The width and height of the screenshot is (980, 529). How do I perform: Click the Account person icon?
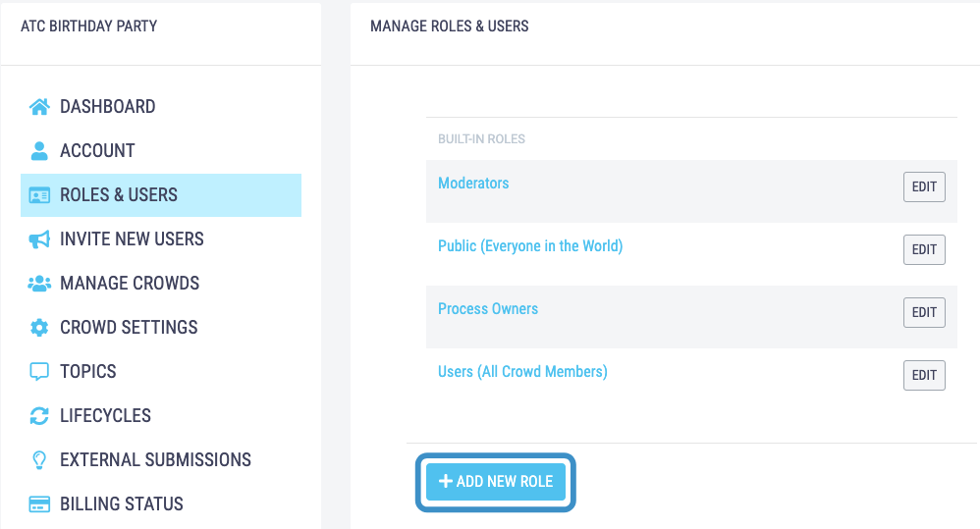[x=39, y=150]
